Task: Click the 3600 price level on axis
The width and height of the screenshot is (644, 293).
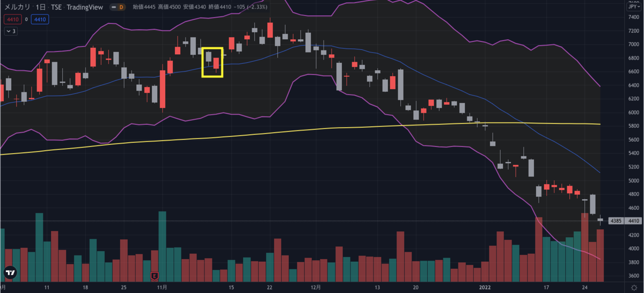Action: click(x=633, y=276)
